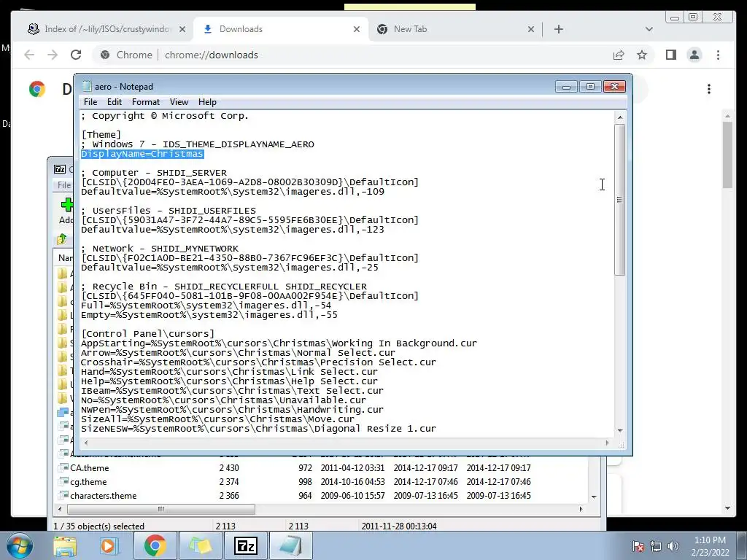Click 7-Zip's up-folder icon
Viewport: 747px width, 560px height.
pyautogui.click(x=62, y=239)
